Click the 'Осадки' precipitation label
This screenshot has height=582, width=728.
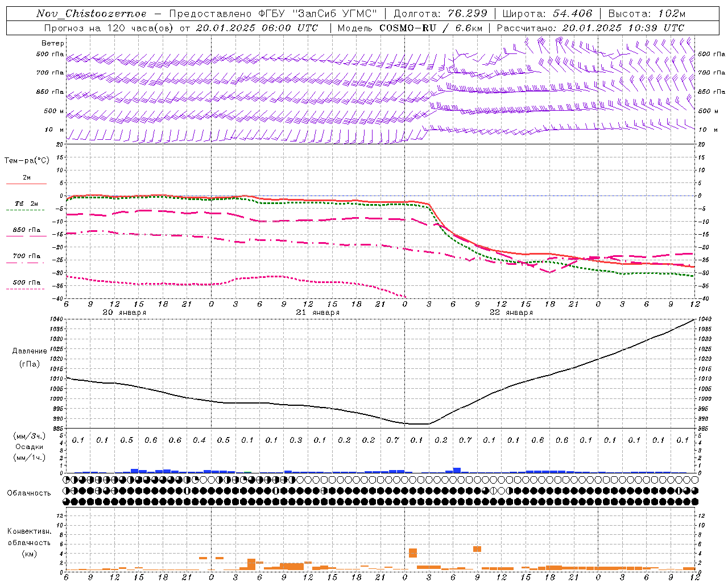tap(30, 447)
